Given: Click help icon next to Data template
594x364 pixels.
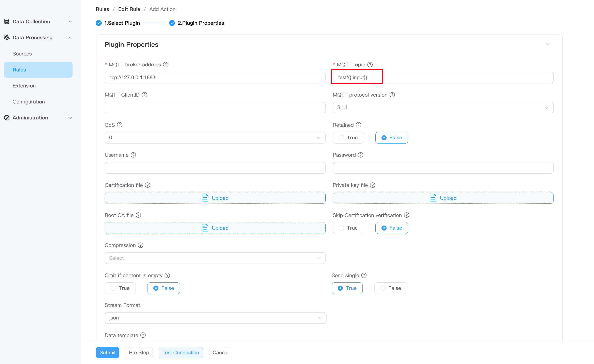Looking at the screenshot, I should tap(143, 335).
